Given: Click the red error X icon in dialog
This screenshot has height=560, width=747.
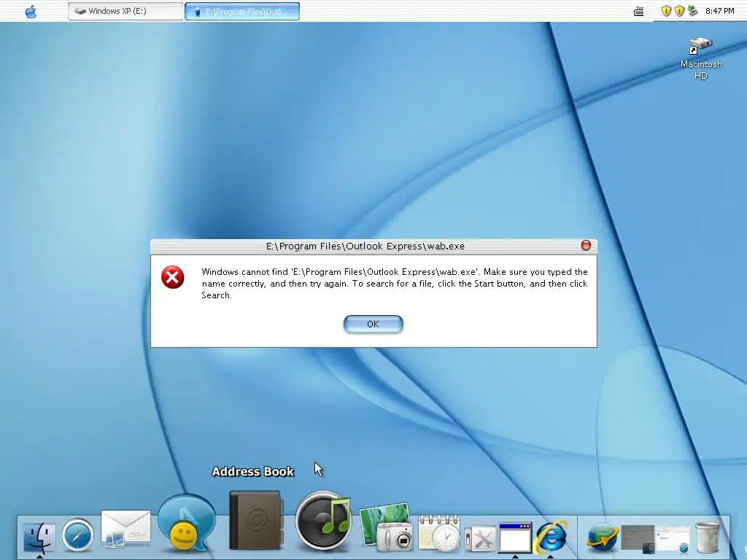Looking at the screenshot, I should [x=172, y=277].
